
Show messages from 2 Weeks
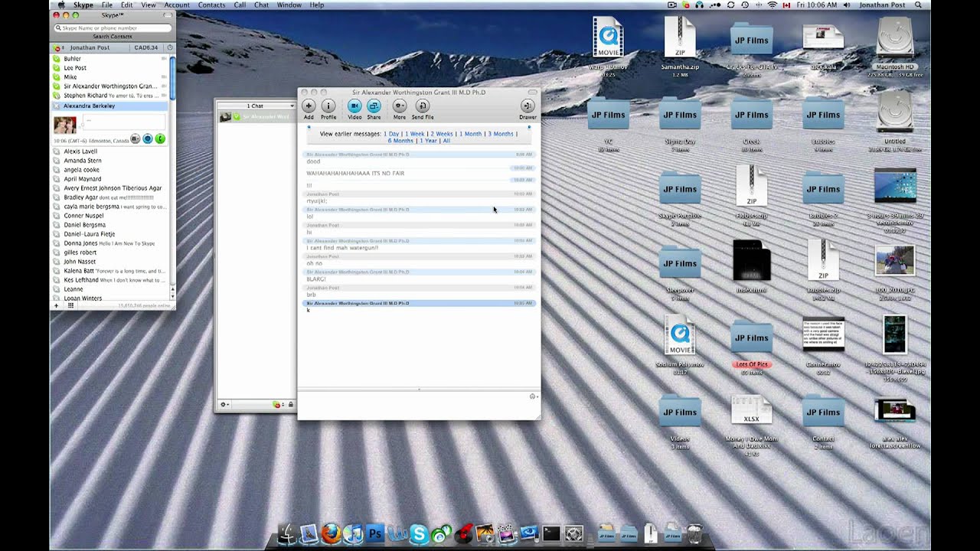442,134
